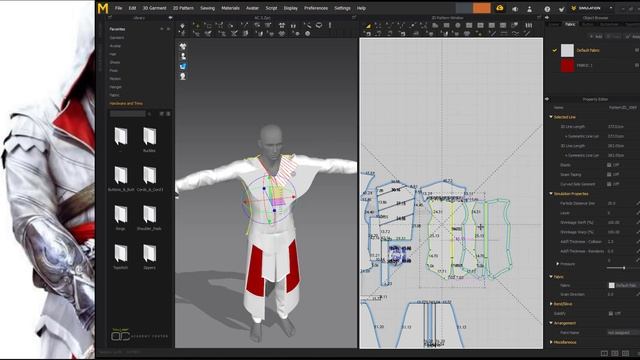Open the question mark help icon
Image resolution: width=640 pixels, height=360 pixels.
[x=547, y=9]
